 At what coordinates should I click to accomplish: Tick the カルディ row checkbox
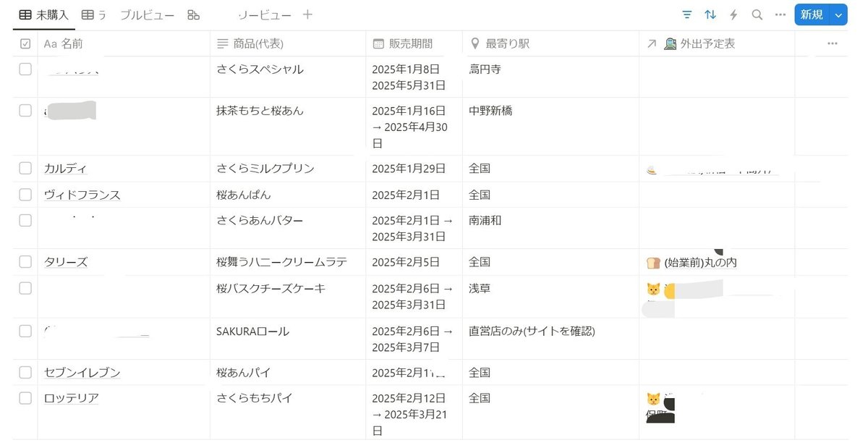[x=25, y=168]
